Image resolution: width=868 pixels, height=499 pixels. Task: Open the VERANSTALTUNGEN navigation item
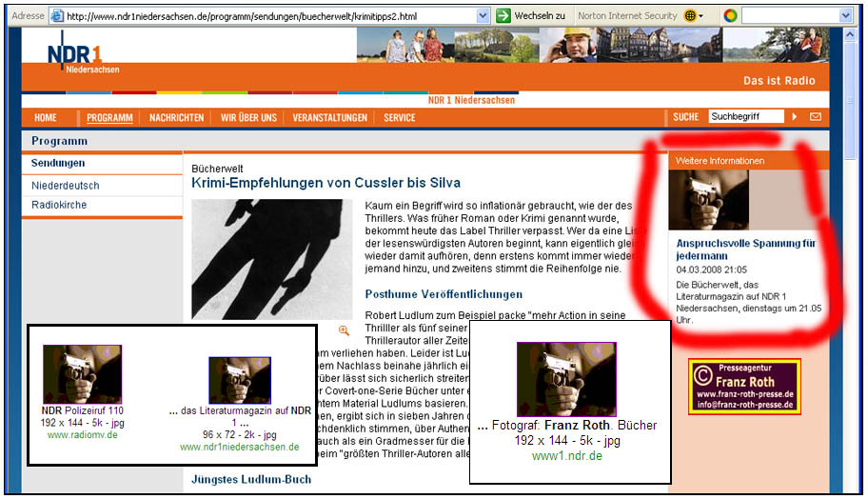click(330, 117)
